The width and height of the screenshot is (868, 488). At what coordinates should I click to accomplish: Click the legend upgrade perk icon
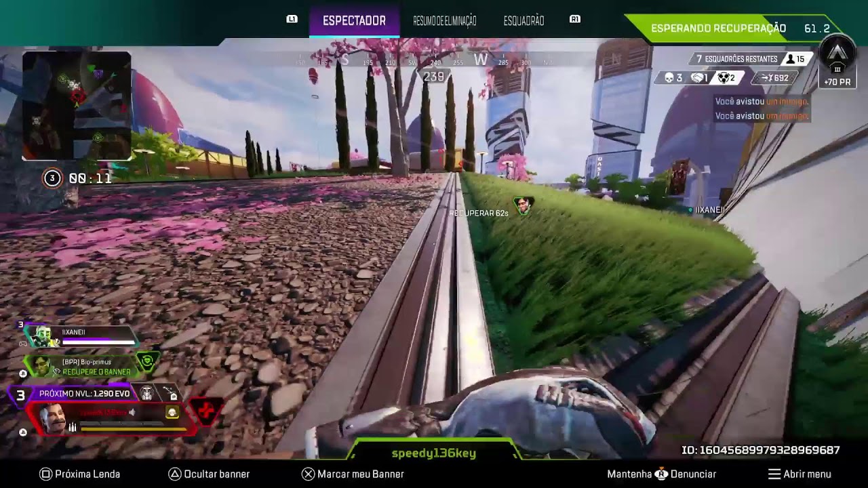(x=146, y=392)
